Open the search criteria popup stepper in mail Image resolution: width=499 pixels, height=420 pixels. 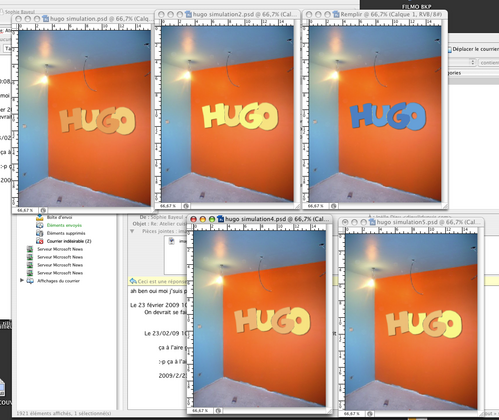(x=473, y=62)
